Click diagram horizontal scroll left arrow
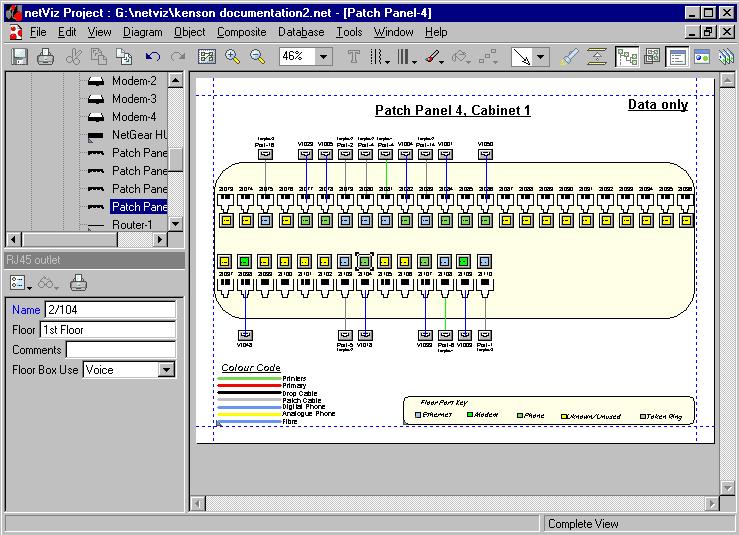The height and width of the screenshot is (535, 739). tap(198, 504)
